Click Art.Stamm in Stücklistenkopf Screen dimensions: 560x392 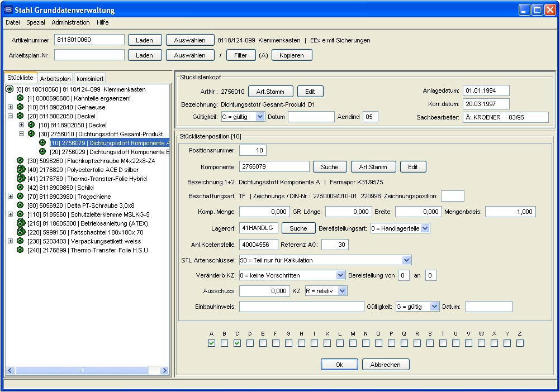[x=270, y=92]
